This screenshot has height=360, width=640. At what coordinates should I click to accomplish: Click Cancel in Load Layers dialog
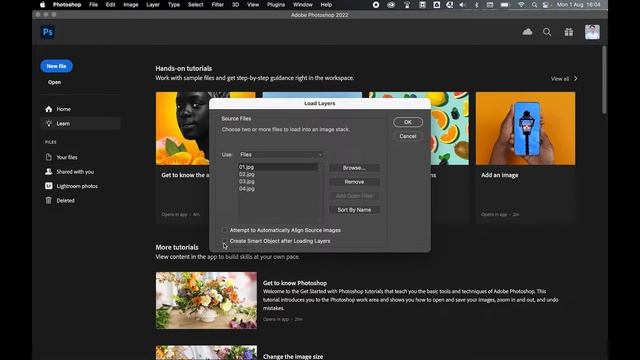(x=408, y=136)
